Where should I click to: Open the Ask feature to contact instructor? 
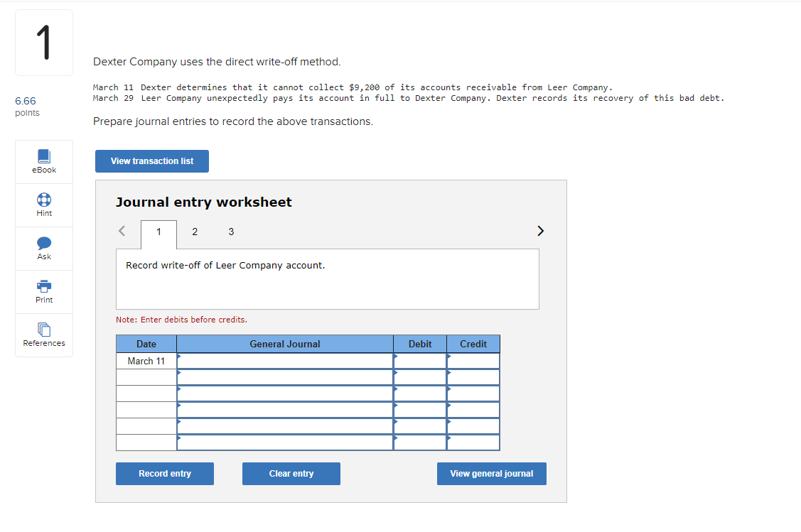tap(43, 248)
